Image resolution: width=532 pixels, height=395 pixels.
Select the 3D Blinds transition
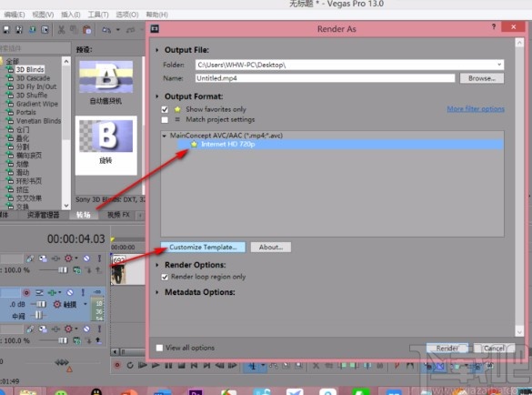pyautogui.click(x=30, y=69)
